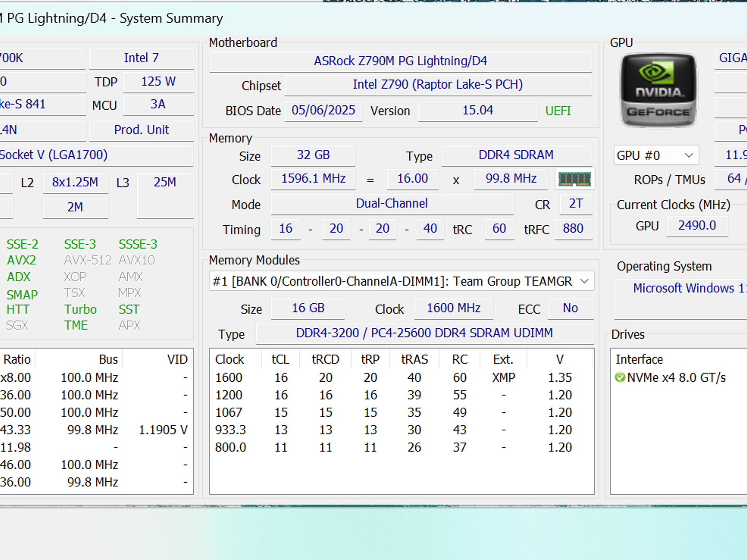The image size is (747, 560).
Task: Click the SST feature label
Action: coord(129,310)
